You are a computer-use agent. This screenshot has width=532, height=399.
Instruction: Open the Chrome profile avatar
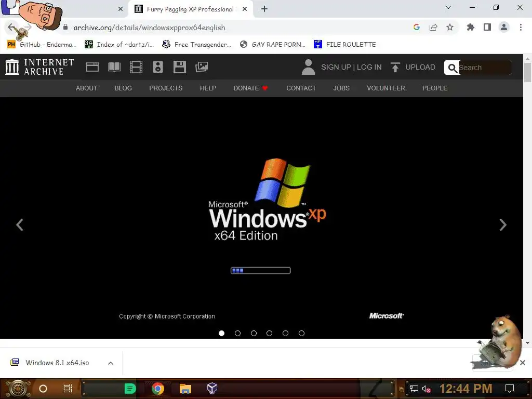point(504,27)
